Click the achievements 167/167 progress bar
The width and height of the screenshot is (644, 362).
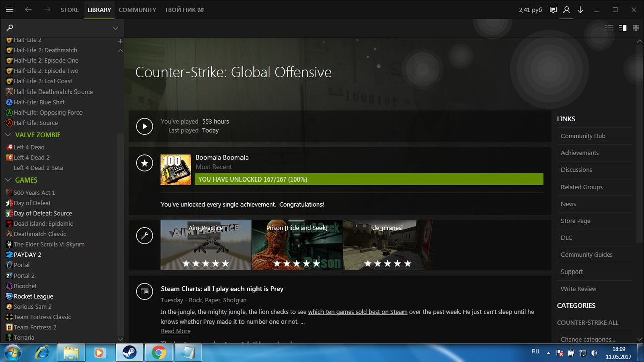369,179
